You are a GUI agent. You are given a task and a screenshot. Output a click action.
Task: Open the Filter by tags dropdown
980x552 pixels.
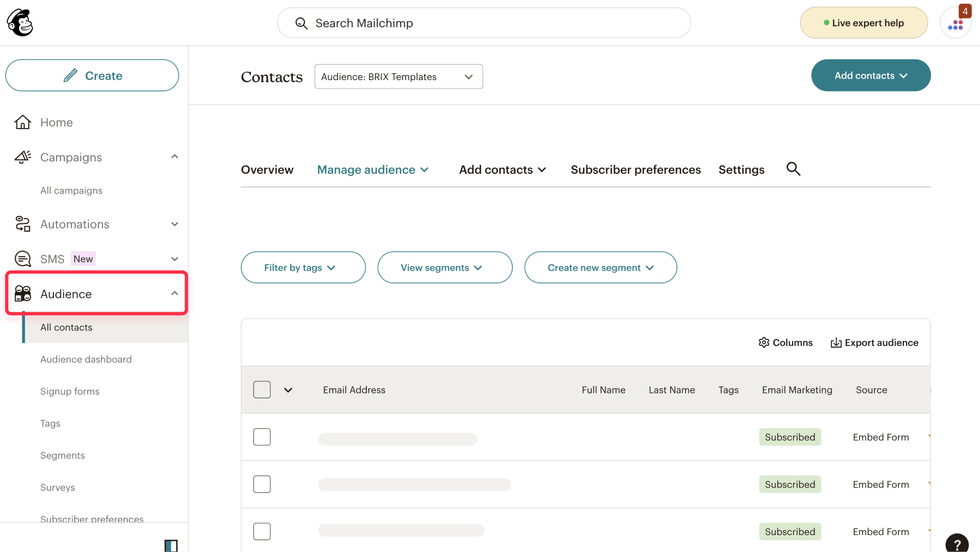(x=303, y=268)
